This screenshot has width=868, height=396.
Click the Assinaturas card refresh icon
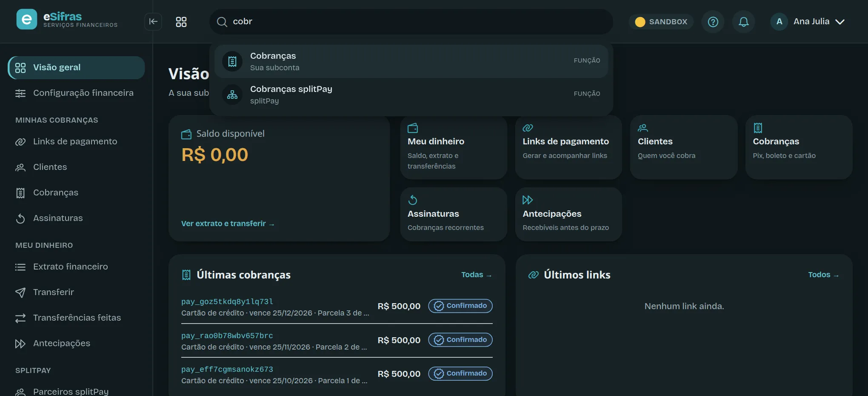[413, 200]
